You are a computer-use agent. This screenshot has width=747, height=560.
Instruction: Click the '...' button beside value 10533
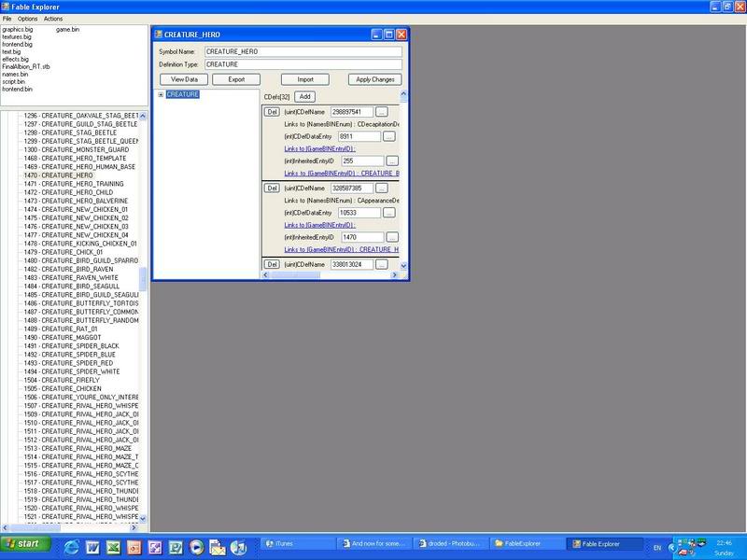point(388,212)
